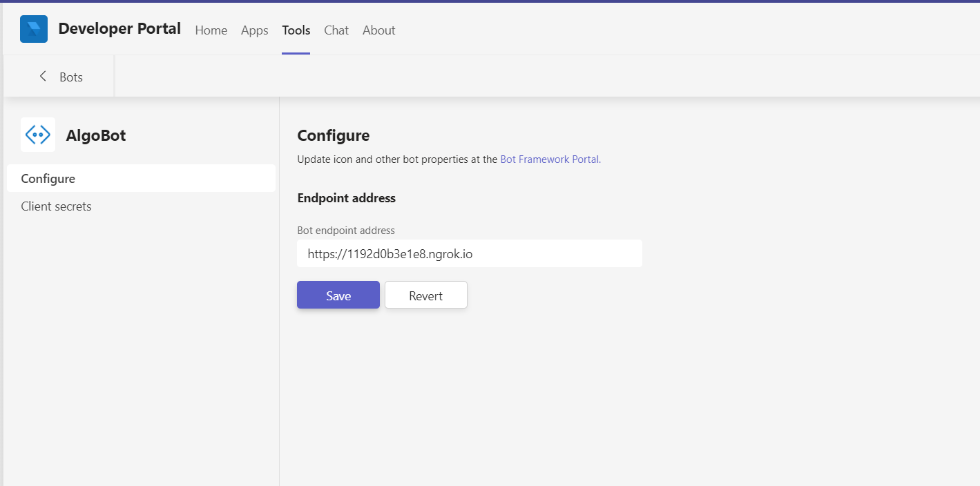Open the About tab

coord(378,30)
